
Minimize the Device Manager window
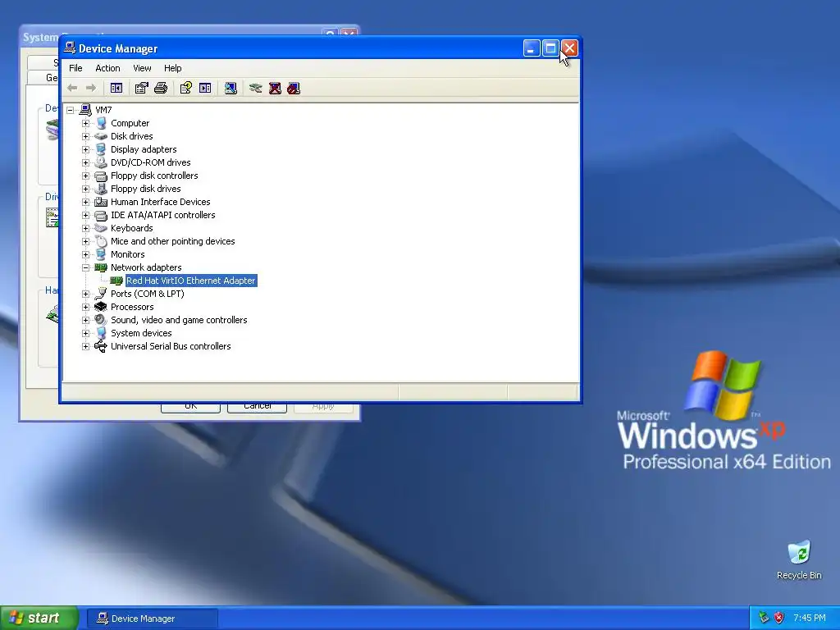pos(531,48)
